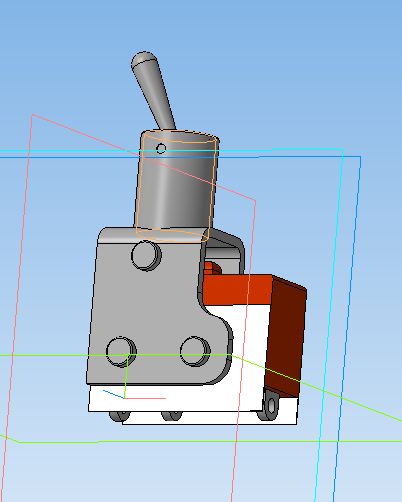Select the lower-left rivet on bracket

[x=121, y=352]
